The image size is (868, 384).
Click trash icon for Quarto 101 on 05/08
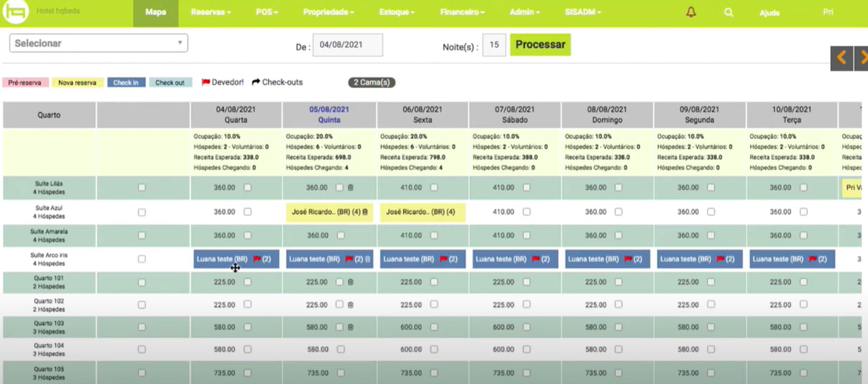(x=351, y=283)
